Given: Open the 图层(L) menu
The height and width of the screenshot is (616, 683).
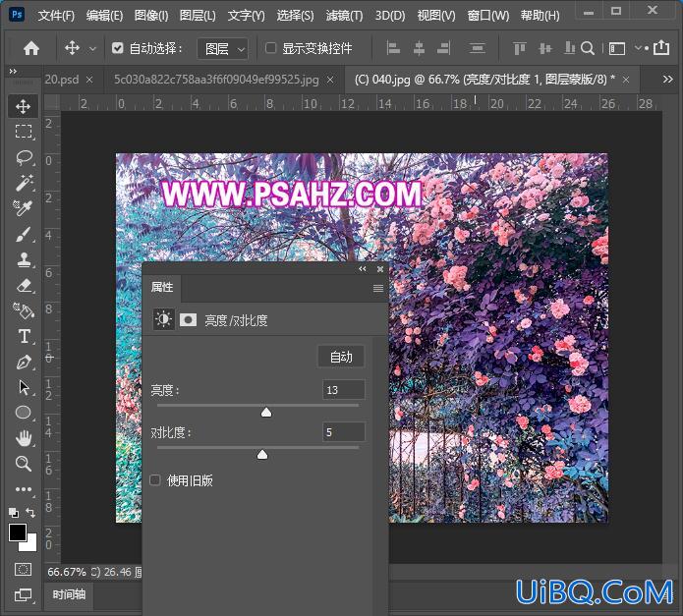Looking at the screenshot, I should pos(198,16).
